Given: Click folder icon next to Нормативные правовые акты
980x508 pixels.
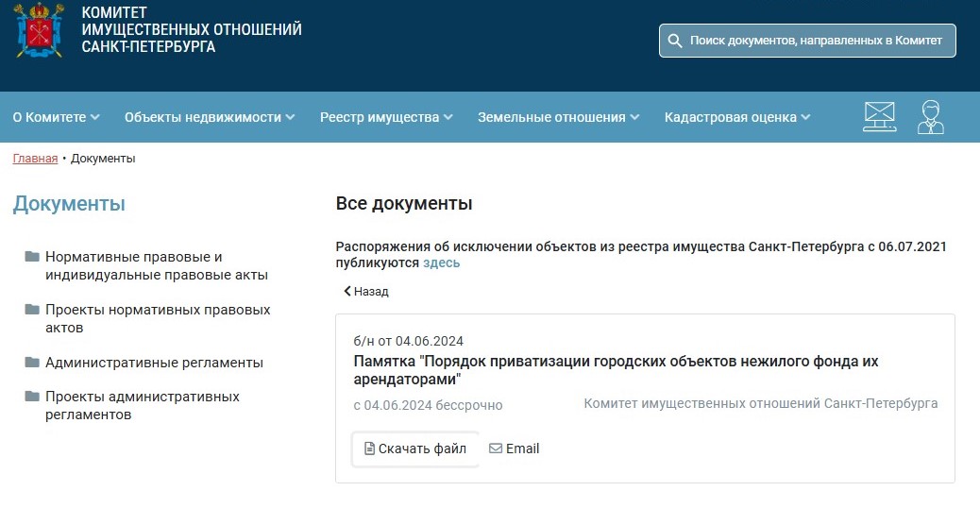Looking at the screenshot, I should pos(32,256).
